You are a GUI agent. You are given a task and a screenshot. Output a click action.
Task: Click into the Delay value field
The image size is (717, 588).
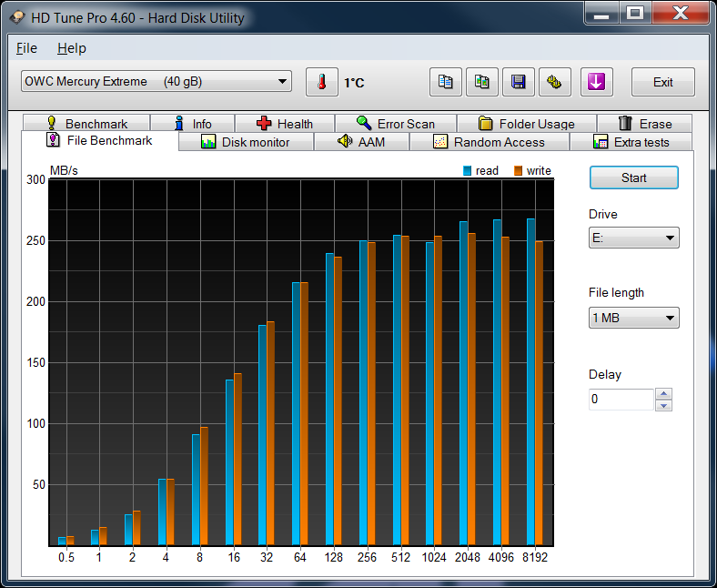tap(621, 400)
